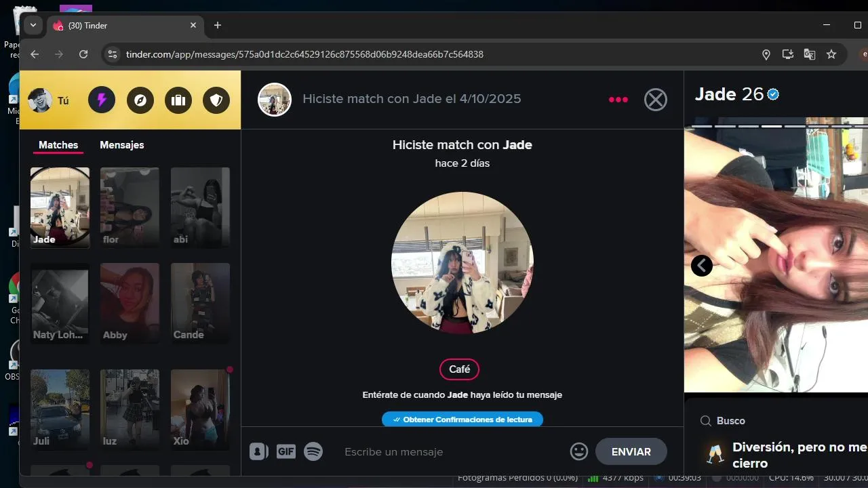The image size is (868, 488).
Task: Click the ENVIAR button
Action: coord(631,451)
